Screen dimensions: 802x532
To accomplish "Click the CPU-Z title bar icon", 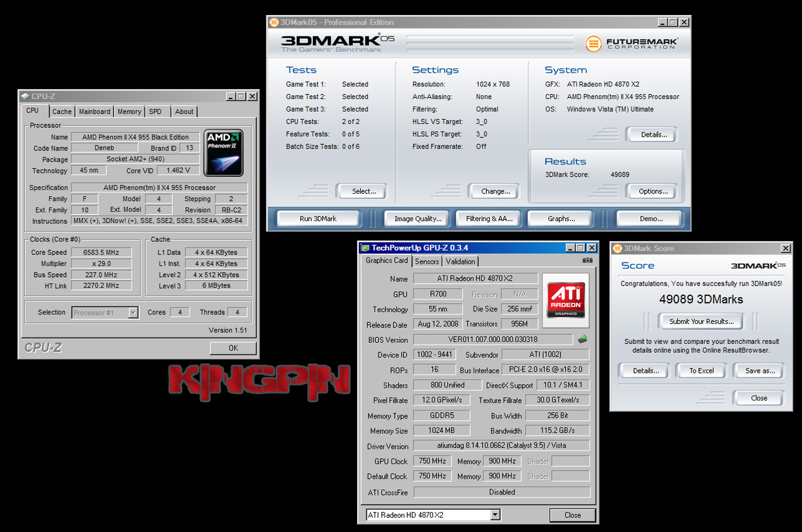I will coord(25,96).
